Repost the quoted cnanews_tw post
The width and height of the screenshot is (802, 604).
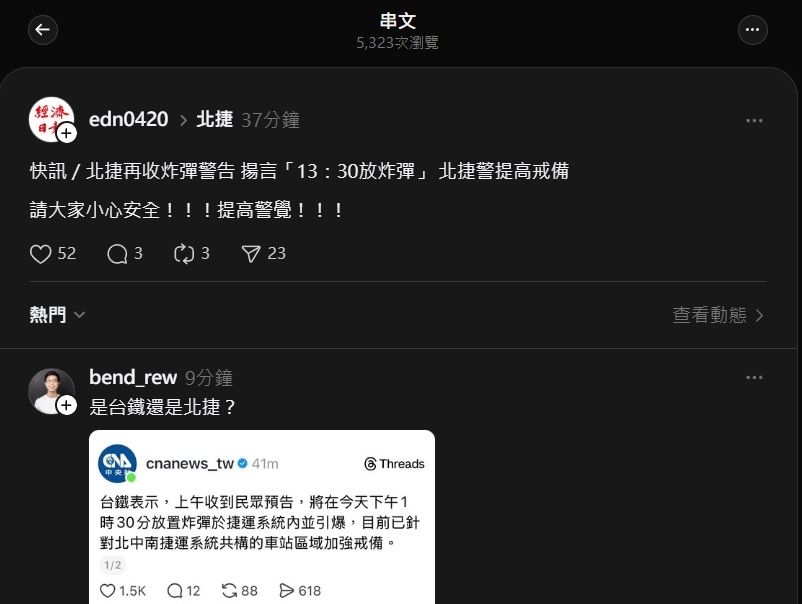239,591
